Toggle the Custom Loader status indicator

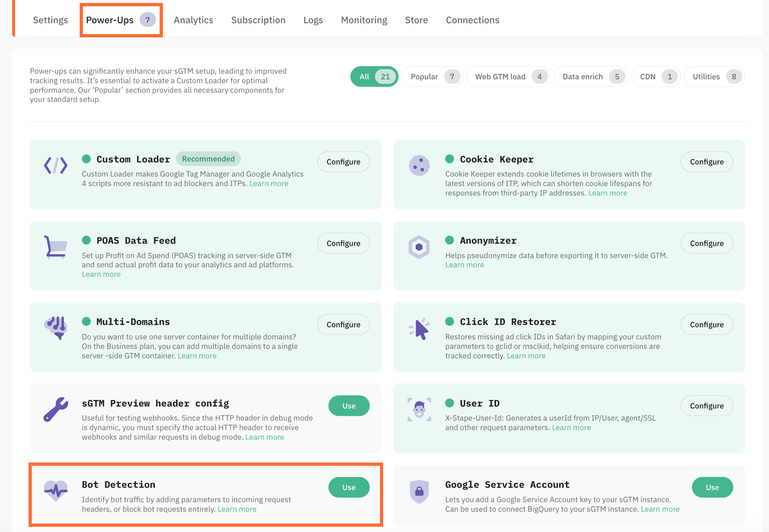[87, 159]
